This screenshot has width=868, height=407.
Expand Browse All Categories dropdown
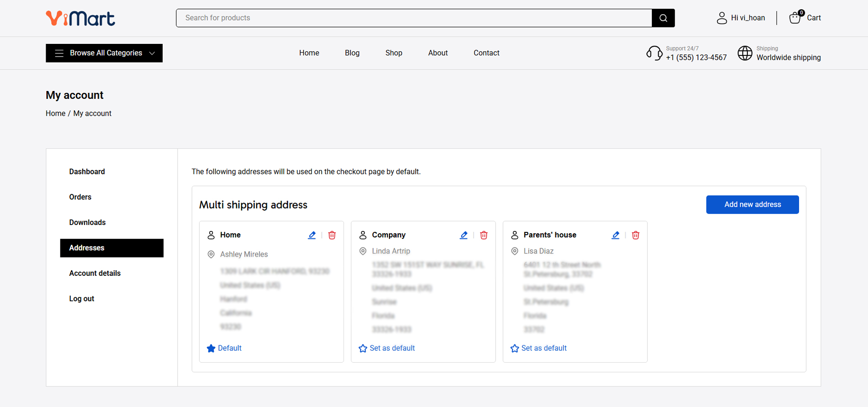pyautogui.click(x=104, y=53)
